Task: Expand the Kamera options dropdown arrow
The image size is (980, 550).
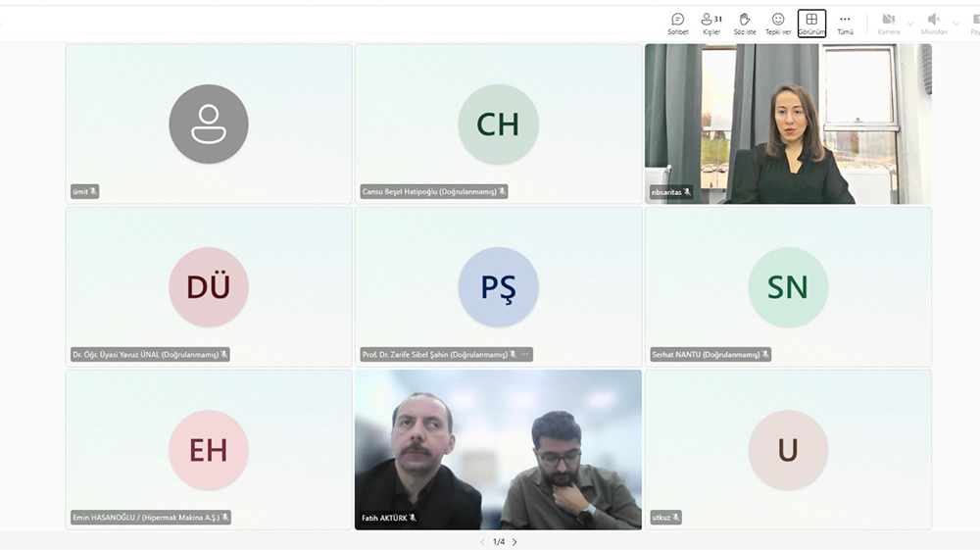Action: [x=910, y=24]
